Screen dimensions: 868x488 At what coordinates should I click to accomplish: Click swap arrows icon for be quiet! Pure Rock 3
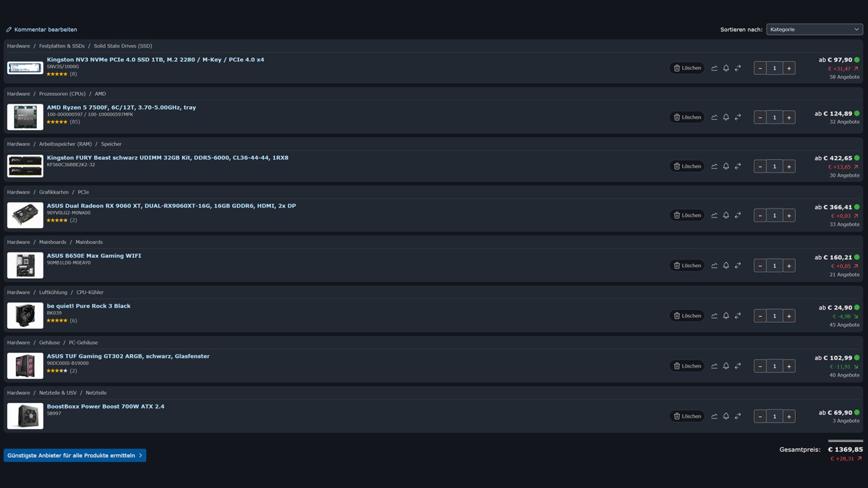pyautogui.click(x=738, y=316)
